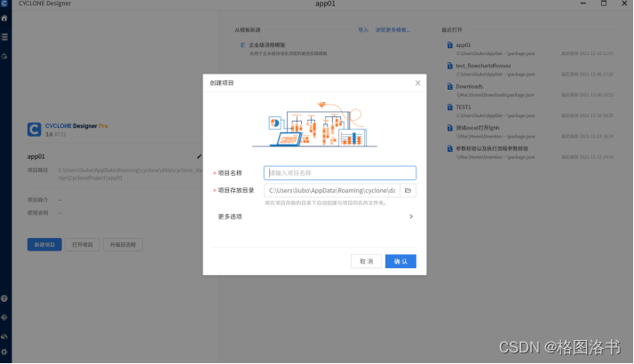Click the 打开项目 button

point(83,245)
